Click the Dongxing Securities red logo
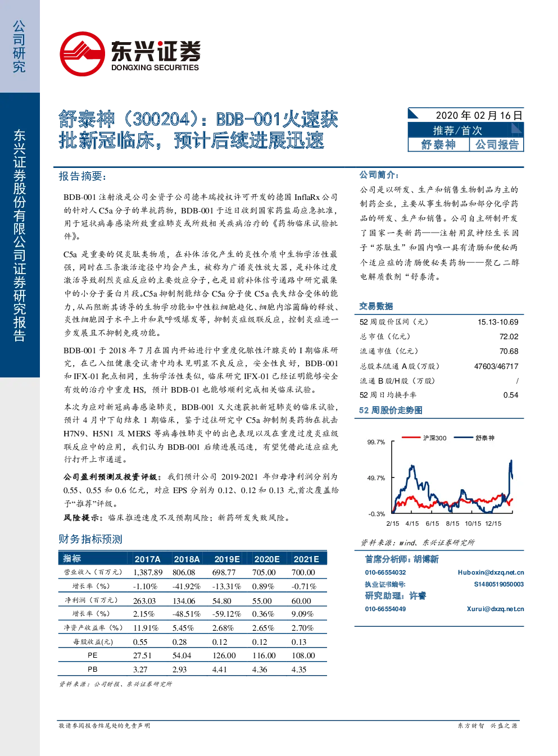 pos(82,54)
